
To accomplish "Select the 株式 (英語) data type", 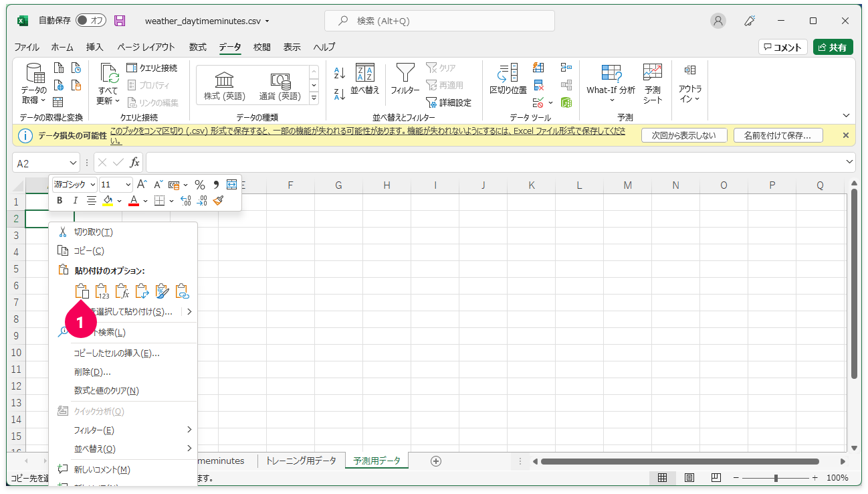I will (x=224, y=86).
